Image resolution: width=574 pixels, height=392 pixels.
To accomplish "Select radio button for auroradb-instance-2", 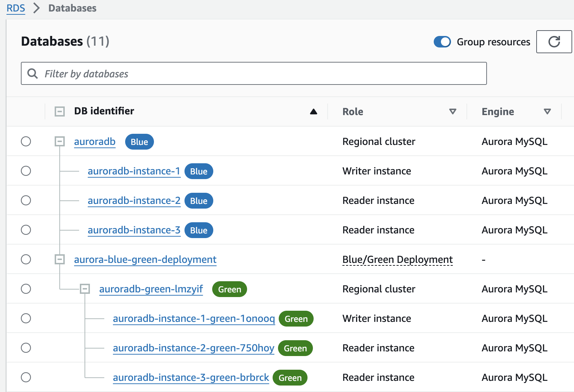I will coord(26,200).
